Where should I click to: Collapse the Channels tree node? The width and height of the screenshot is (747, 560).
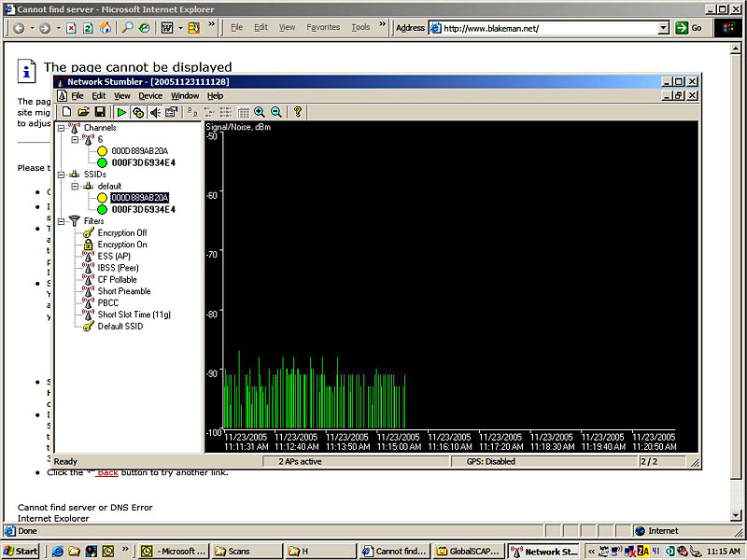tap(62, 128)
